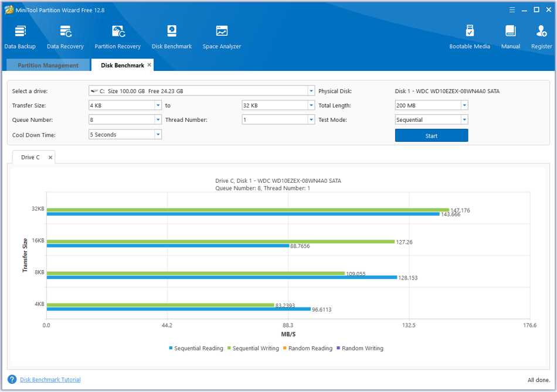Open the Disk Benchmark Tutorial link
This screenshot has width=557, height=392.
tap(50, 380)
